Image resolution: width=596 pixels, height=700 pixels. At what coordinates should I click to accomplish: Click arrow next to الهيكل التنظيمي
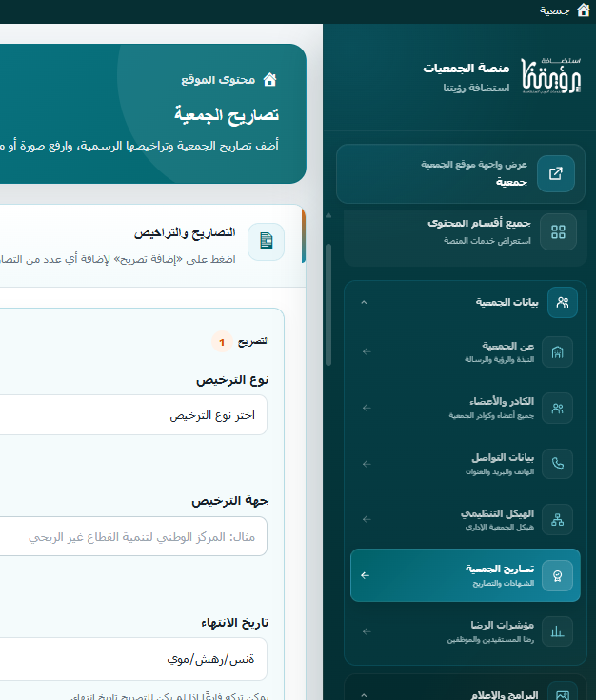tap(367, 519)
